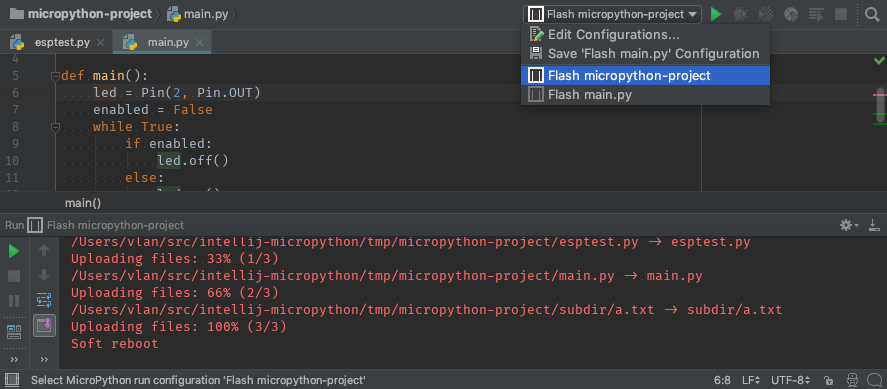
Task: Open Run panel settings gear dropdown
Action: click(x=849, y=225)
